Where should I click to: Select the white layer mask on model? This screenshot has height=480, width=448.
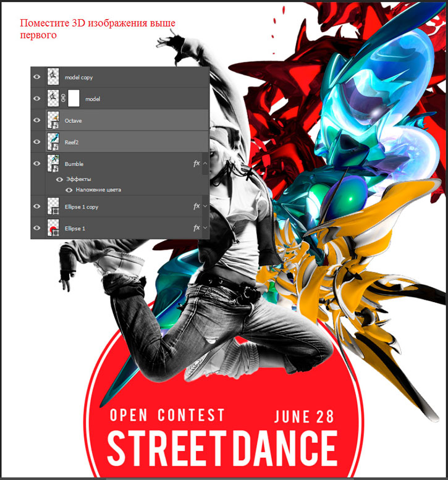pyautogui.click(x=74, y=98)
